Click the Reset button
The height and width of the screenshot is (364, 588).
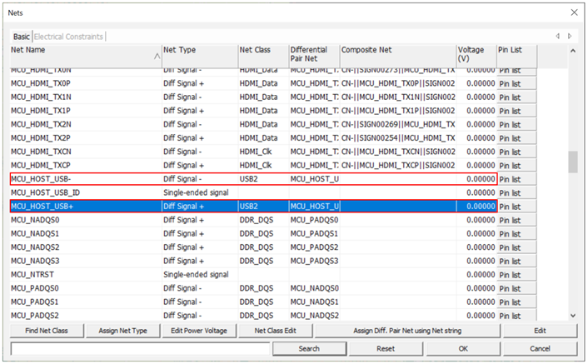coord(386,348)
